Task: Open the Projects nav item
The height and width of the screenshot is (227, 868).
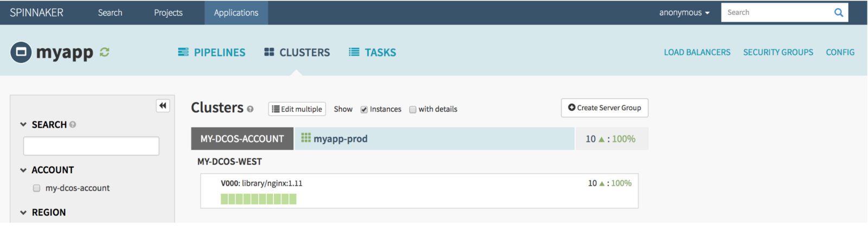Action: pyautogui.click(x=168, y=12)
